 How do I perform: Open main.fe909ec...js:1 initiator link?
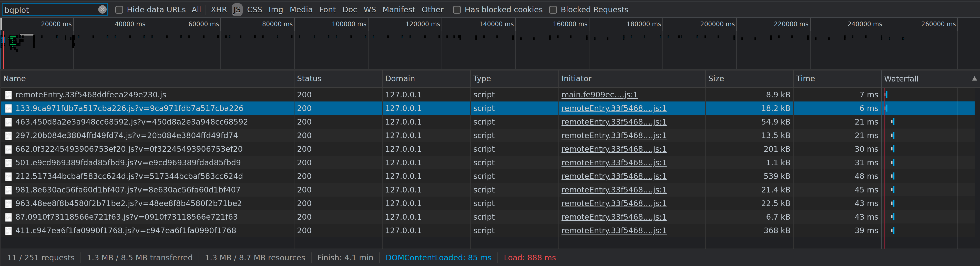pyautogui.click(x=599, y=94)
